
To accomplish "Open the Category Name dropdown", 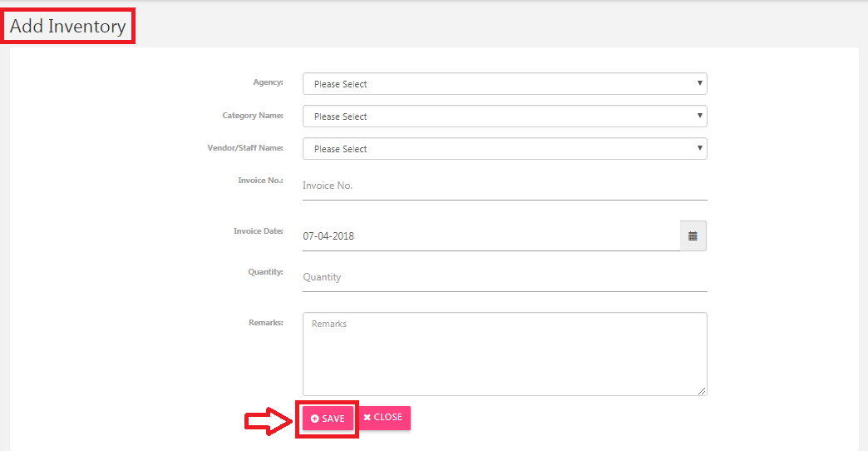I will click(x=505, y=116).
